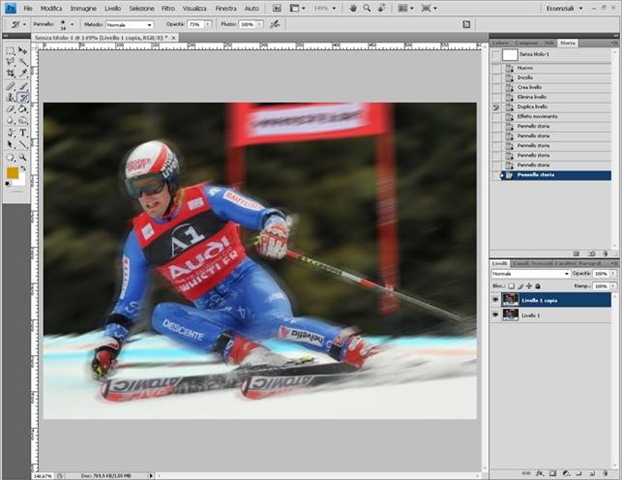Open the Riemp fill slider arrow

click(613, 286)
